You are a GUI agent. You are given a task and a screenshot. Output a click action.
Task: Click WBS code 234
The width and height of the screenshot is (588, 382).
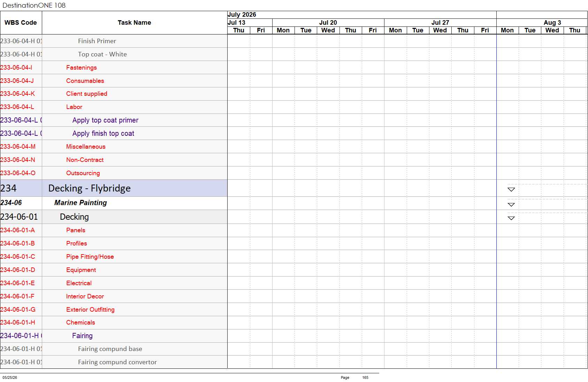8,188
